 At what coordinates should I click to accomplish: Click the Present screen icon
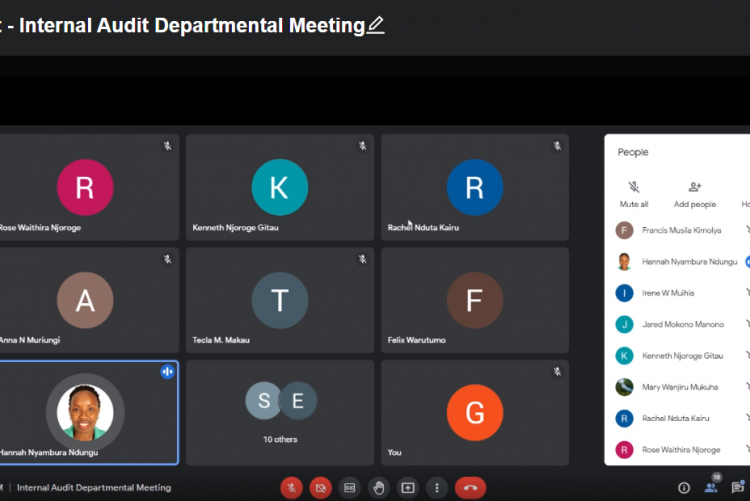tap(407, 488)
